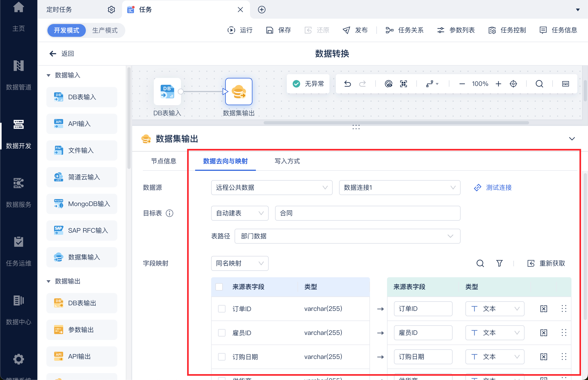Click the 合同 target table name field

[x=367, y=213]
